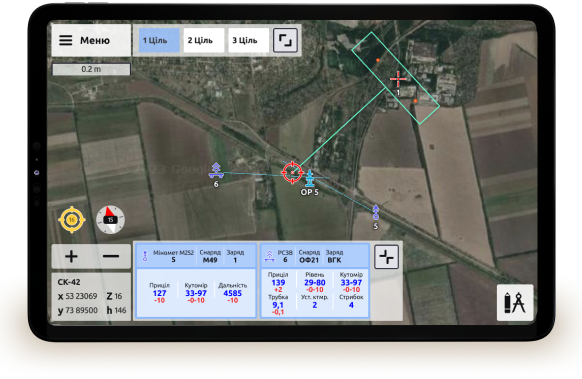
Task: Open the crosshair aim tool button
Action: tap(386, 257)
